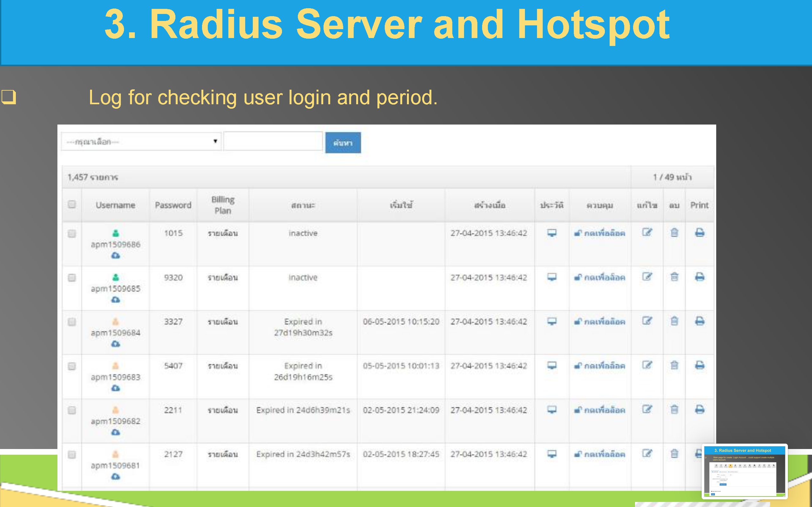
Task: Print the account apm1509686
Action: click(x=700, y=233)
